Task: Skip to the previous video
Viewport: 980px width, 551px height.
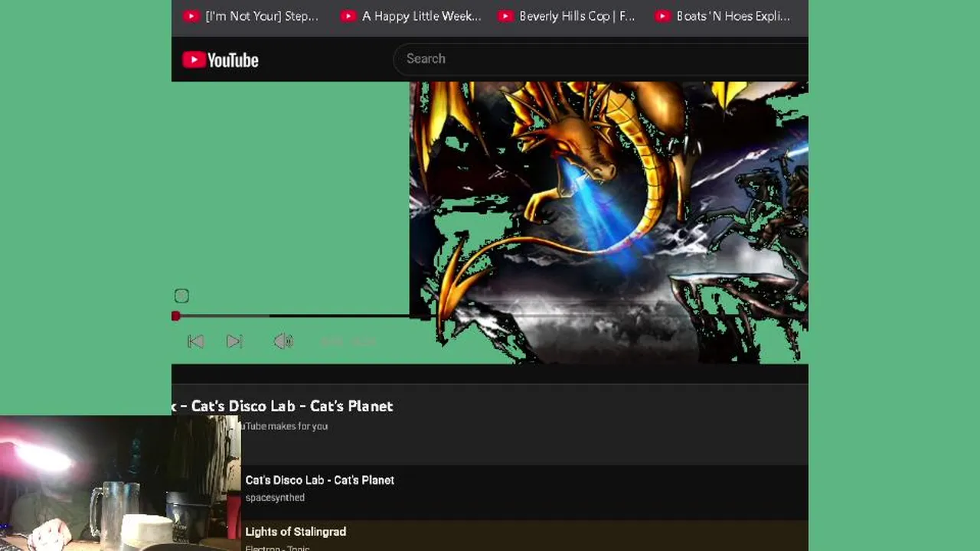Action: 195,341
